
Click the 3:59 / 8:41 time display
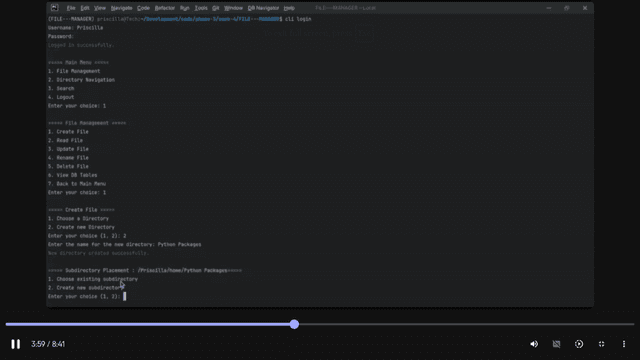[x=48, y=344]
